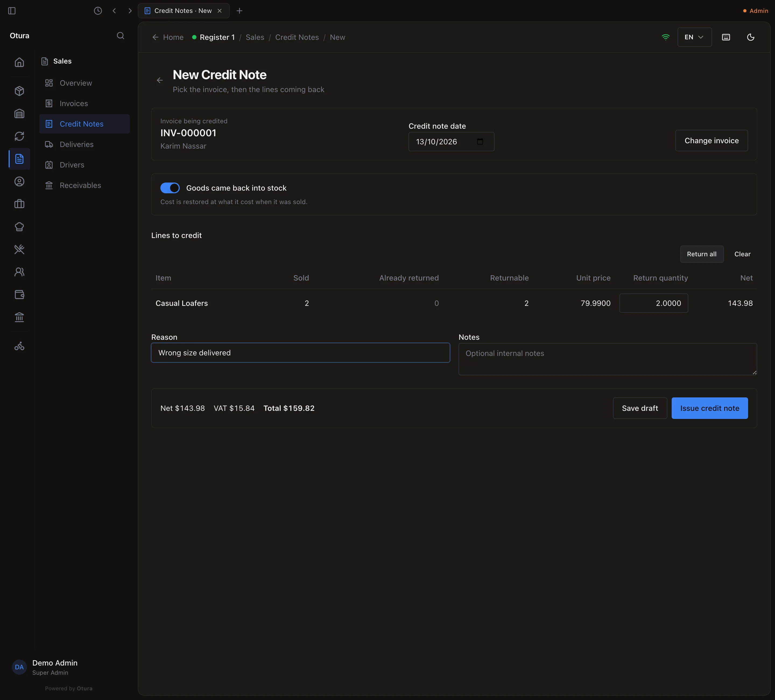Screen dimensions: 775x700
Task: Open the history clock icon
Action: click(x=98, y=11)
